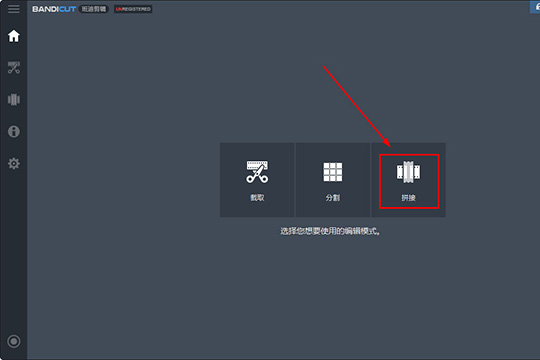The image size is (540, 360).
Task: Select the 分割 grid tile icon
Action: coord(333,172)
